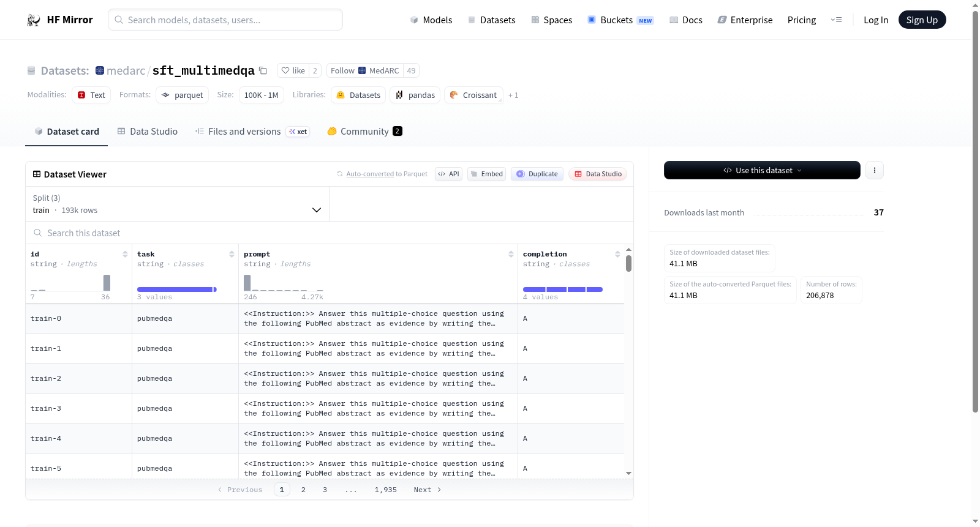This screenshot has height=527, width=980.
Task: Sort by the completion column icon
Action: pos(617,254)
